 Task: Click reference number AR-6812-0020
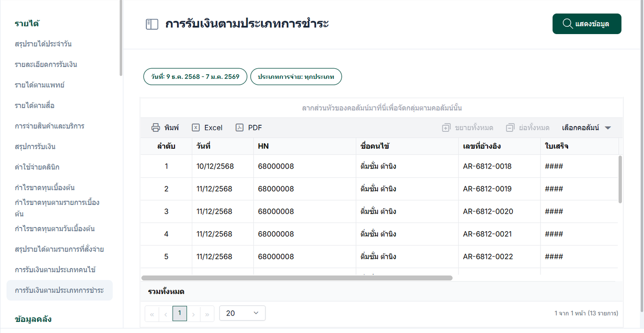coord(488,211)
